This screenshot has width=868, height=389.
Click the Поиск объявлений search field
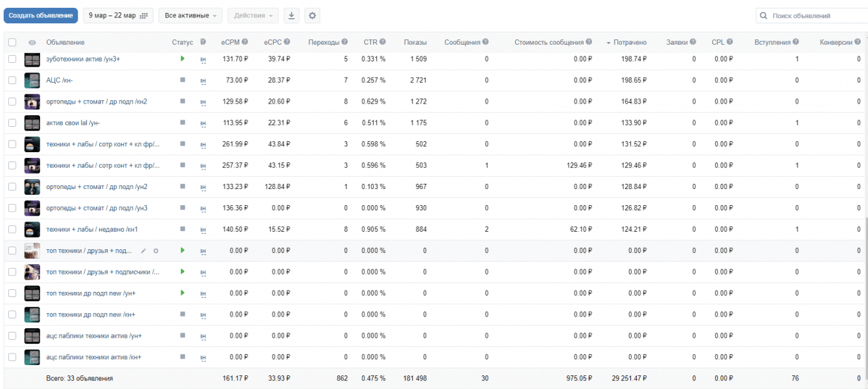click(816, 16)
